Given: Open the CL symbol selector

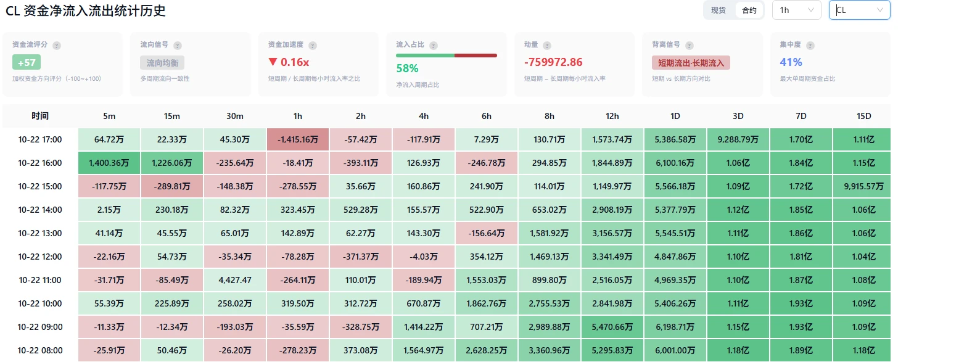Looking at the screenshot, I should [859, 10].
